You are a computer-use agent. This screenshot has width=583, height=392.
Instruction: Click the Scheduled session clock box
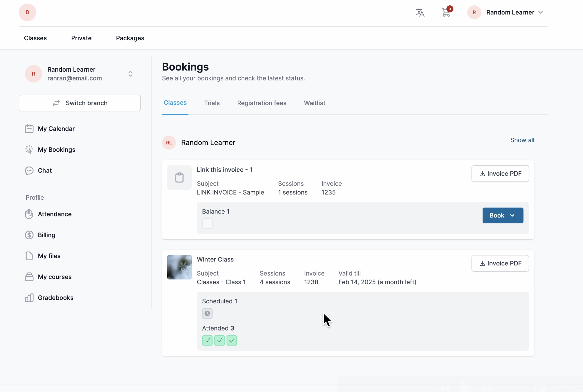(207, 314)
